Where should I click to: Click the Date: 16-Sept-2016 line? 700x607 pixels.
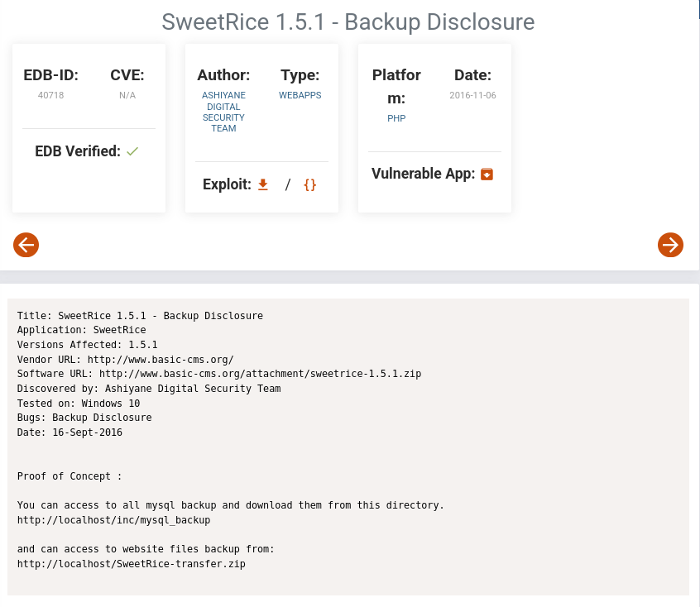click(70, 432)
